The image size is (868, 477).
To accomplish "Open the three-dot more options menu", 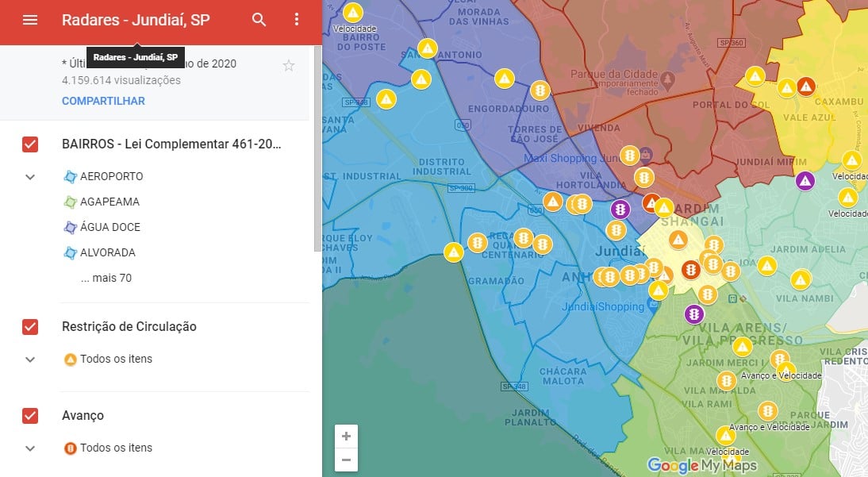I will tap(297, 20).
